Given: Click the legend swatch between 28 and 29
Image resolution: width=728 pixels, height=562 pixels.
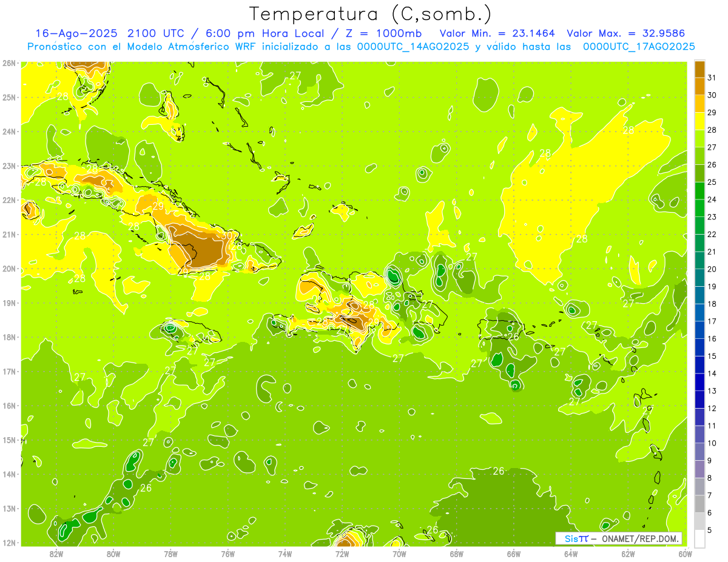Looking at the screenshot, I should click(x=699, y=121).
